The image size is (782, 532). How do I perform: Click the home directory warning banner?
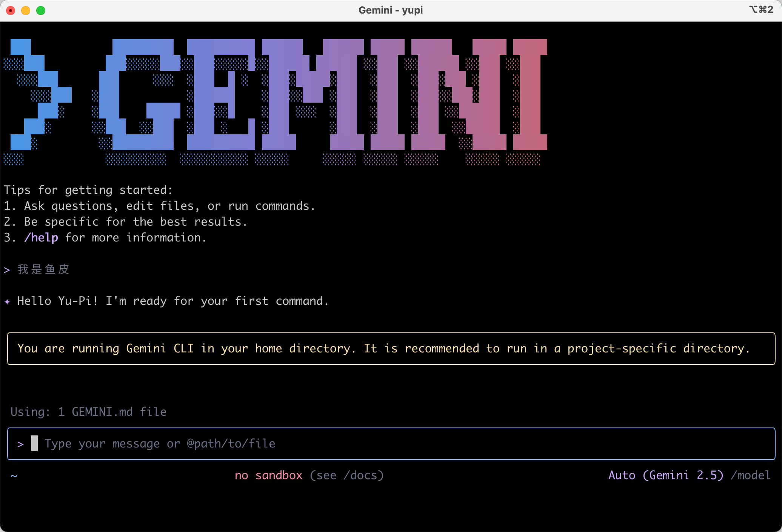pos(391,349)
